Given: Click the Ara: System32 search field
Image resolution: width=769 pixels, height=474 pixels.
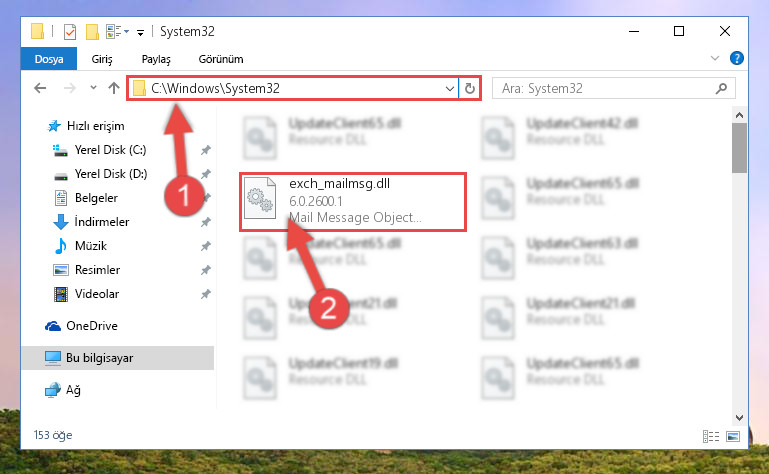Looking at the screenshot, I should tap(606, 88).
